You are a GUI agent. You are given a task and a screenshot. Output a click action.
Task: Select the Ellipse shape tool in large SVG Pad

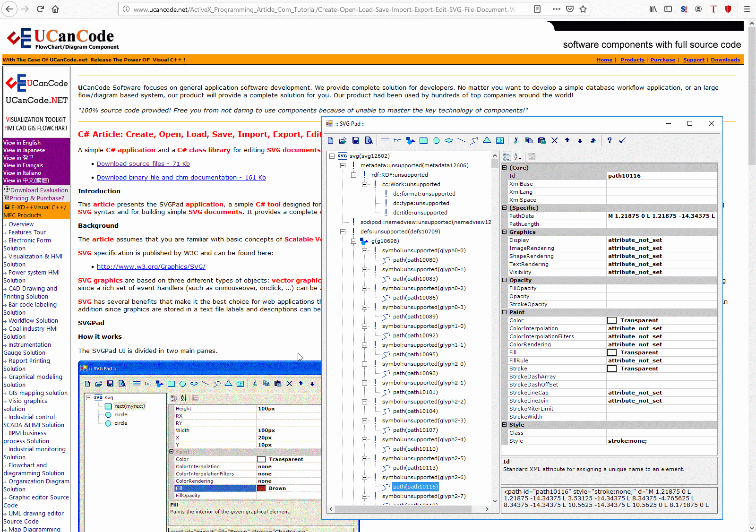(x=449, y=140)
